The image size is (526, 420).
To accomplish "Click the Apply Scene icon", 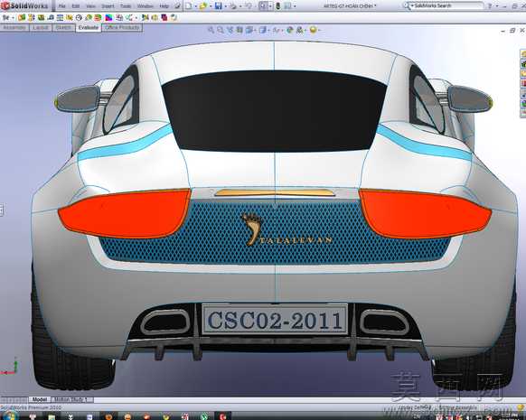I will point(300,30).
